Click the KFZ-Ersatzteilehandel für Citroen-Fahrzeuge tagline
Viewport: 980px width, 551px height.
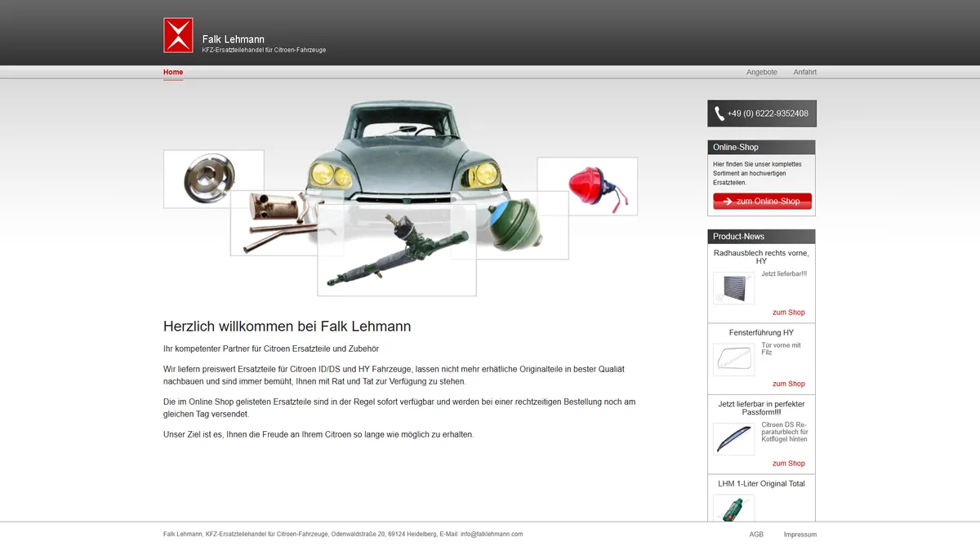[x=264, y=51]
